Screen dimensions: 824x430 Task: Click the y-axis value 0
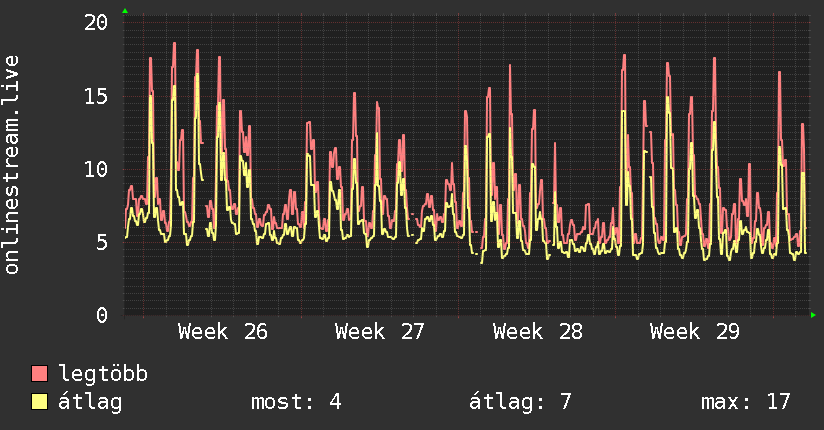pos(102,315)
